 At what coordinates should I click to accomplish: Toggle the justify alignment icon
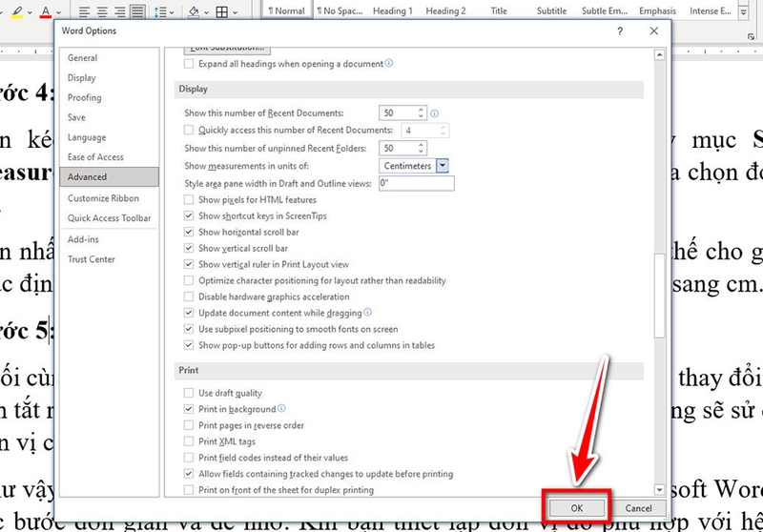pyautogui.click(x=137, y=11)
